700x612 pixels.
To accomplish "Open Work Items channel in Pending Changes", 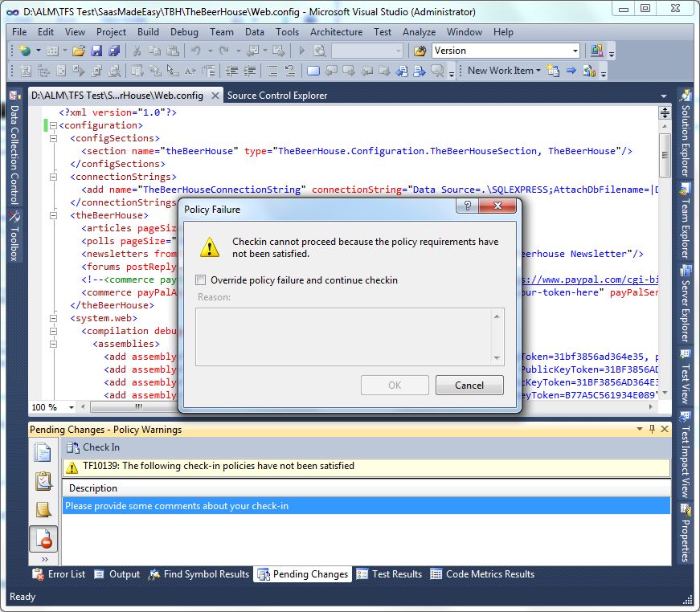I will (43, 481).
